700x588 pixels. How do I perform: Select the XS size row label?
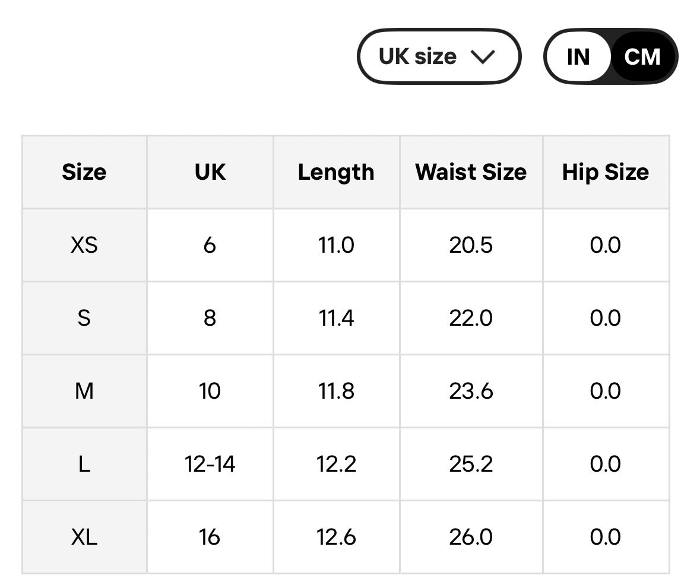84,245
